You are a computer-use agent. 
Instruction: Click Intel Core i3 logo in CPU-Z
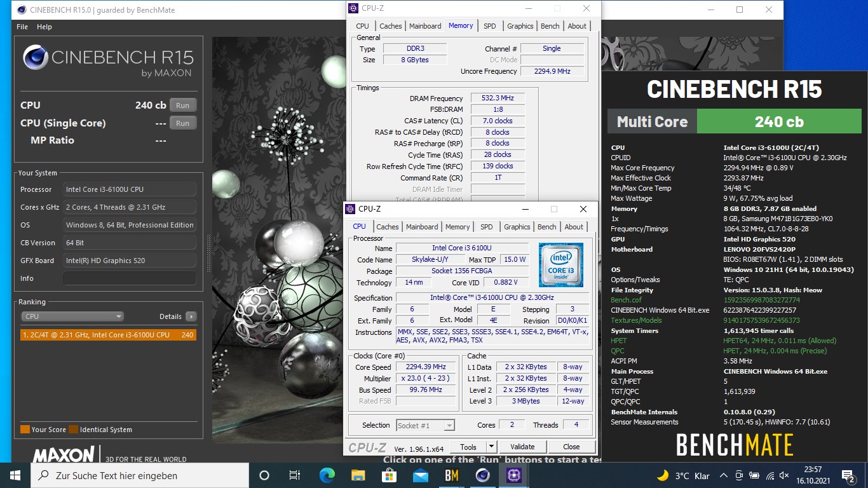pyautogui.click(x=560, y=264)
